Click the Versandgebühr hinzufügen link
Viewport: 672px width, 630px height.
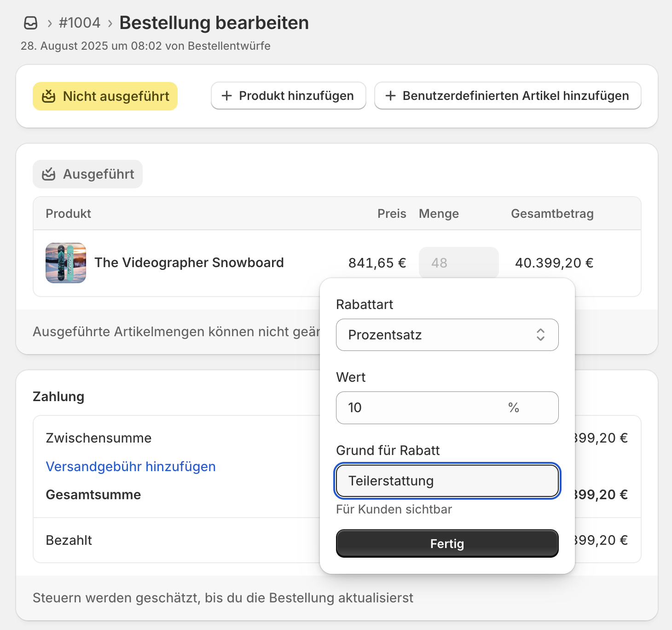coord(131,467)
